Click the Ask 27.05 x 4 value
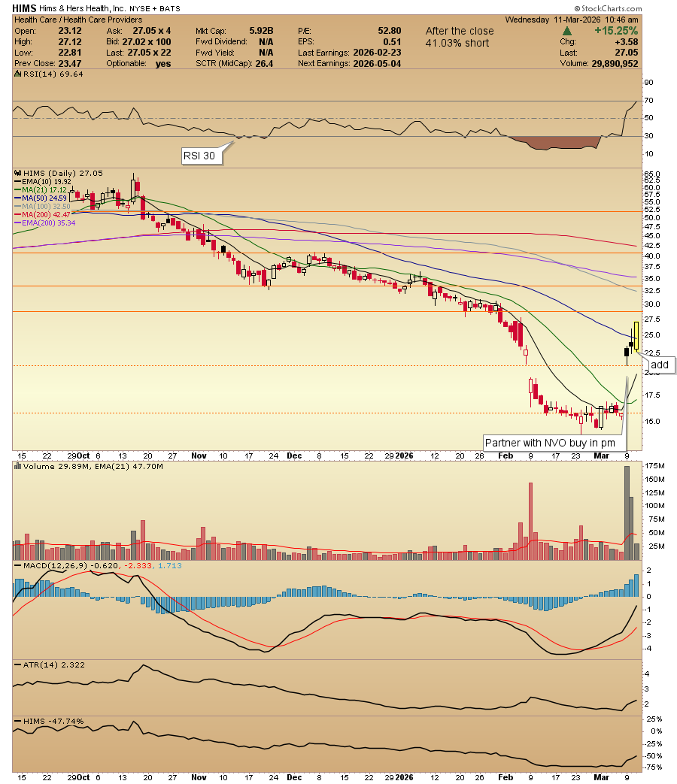 pyautogui.click(x=152, y=31)
